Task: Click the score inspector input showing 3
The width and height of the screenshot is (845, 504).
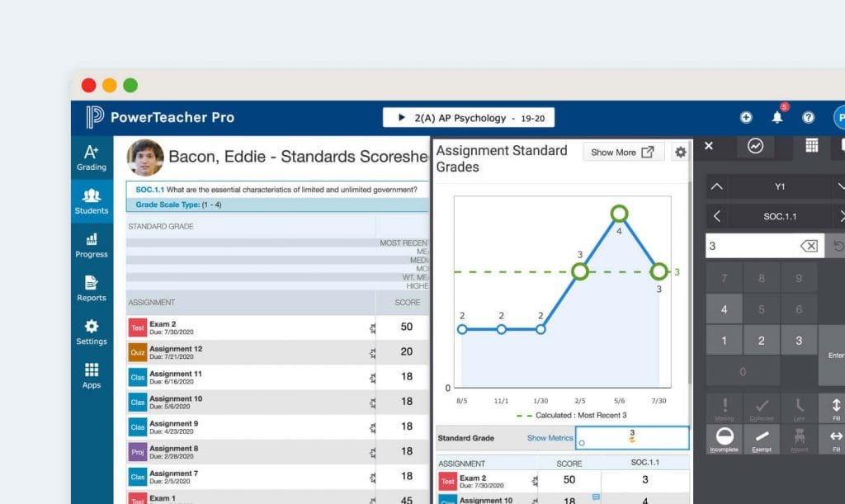Action: [765, 246]
